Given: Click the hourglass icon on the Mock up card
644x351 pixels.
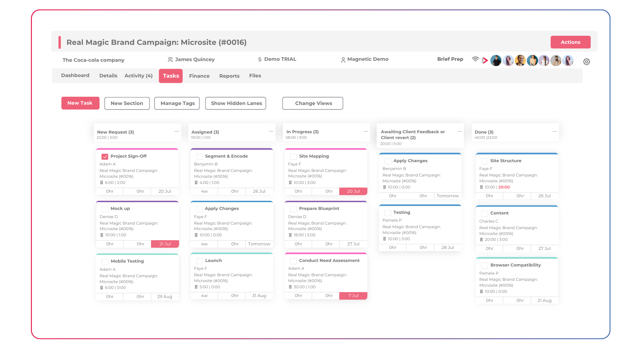Looking at the screenshot, I should tap(101, 235).
